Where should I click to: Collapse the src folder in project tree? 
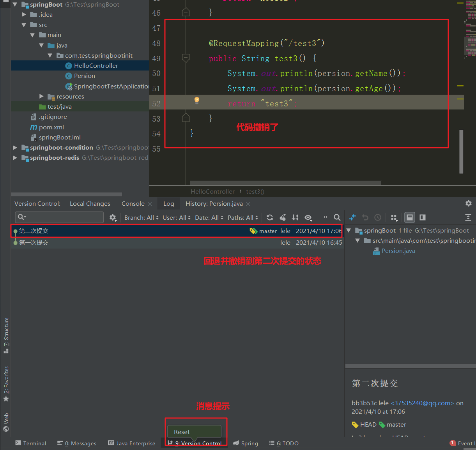point(23,25)
